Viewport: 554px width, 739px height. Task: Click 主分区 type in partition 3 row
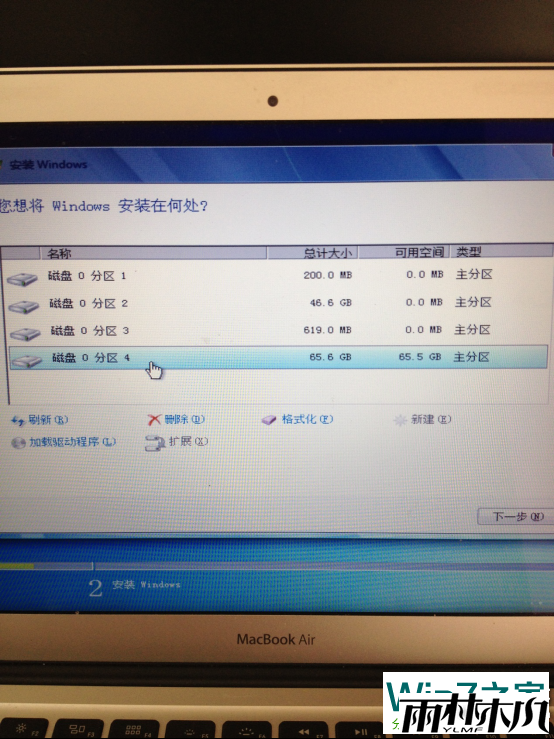pyautogui.click(x=472, y=329)
